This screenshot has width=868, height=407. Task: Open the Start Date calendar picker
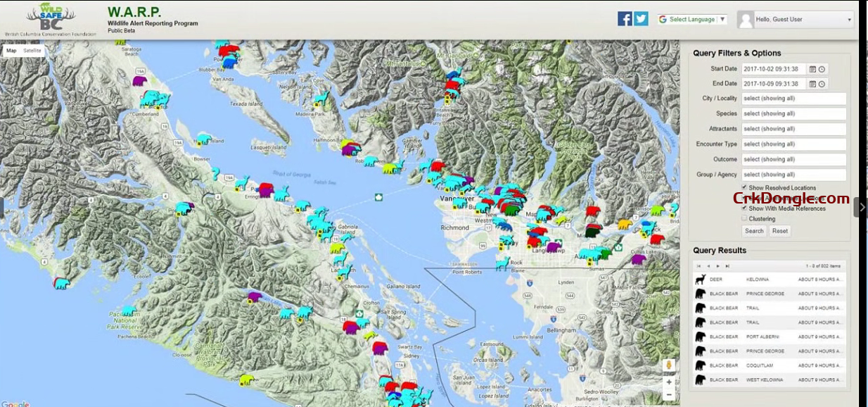(x=812, y=69)
